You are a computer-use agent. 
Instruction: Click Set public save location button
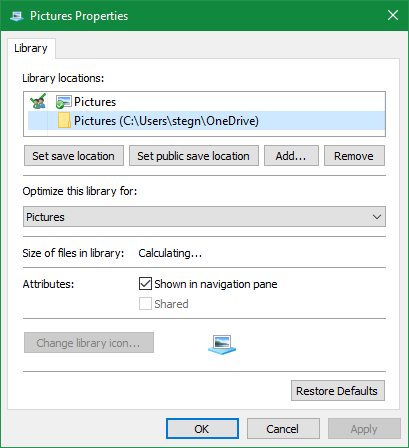coord(194,156)
